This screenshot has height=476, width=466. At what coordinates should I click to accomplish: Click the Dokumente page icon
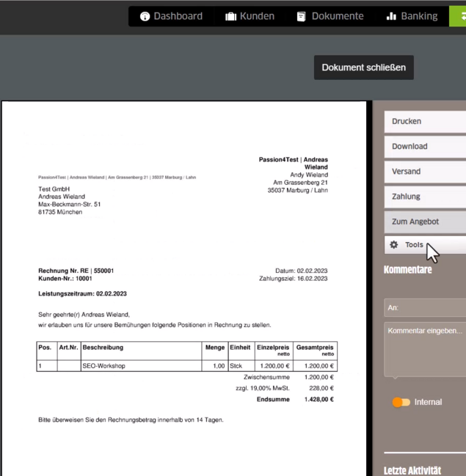coord(301,16)
